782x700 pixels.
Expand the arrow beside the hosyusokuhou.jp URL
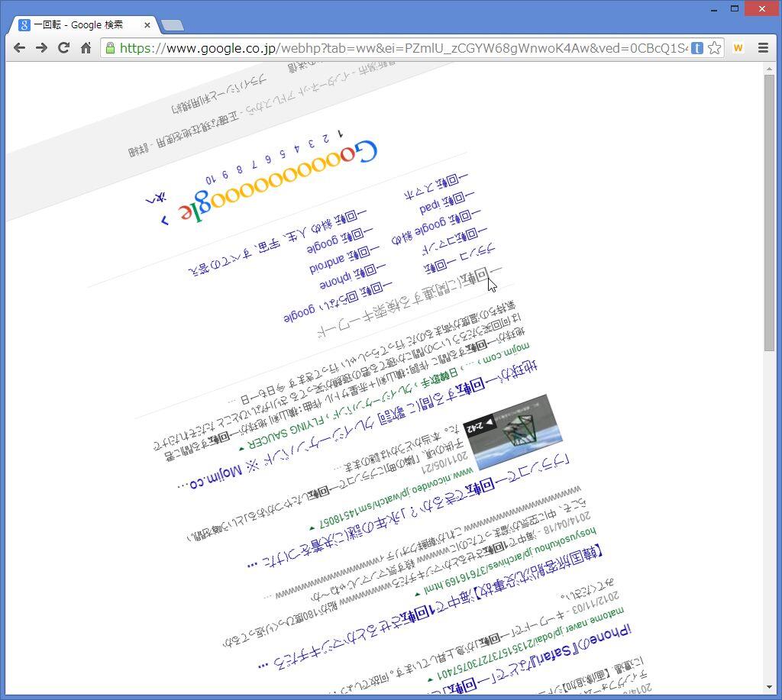418,594
